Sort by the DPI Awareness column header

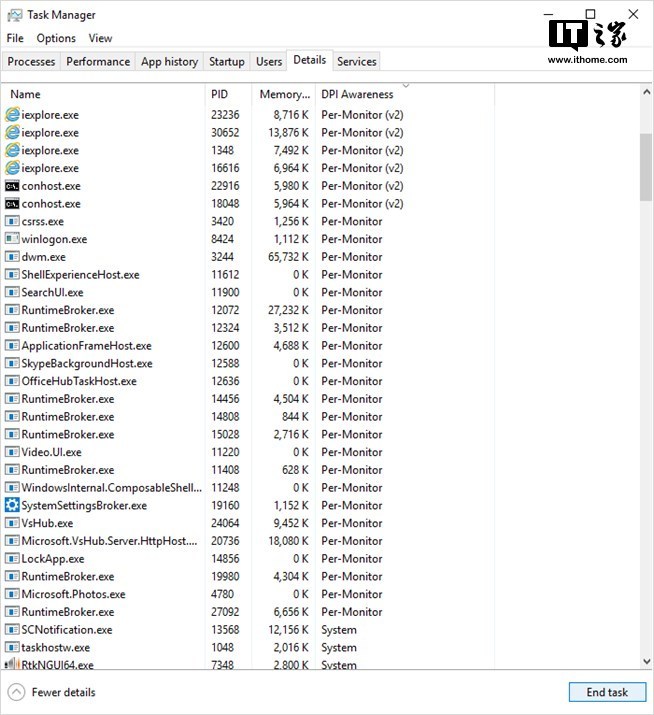(x=405, y=94)
